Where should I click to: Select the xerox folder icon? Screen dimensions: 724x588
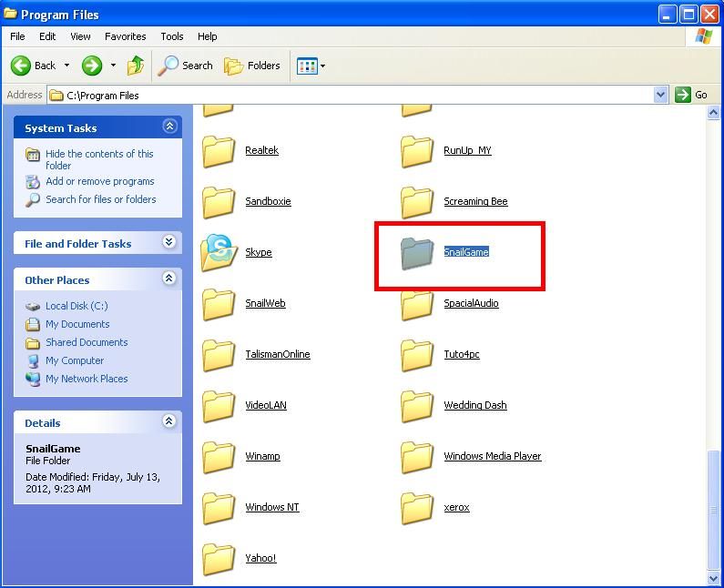417,508
